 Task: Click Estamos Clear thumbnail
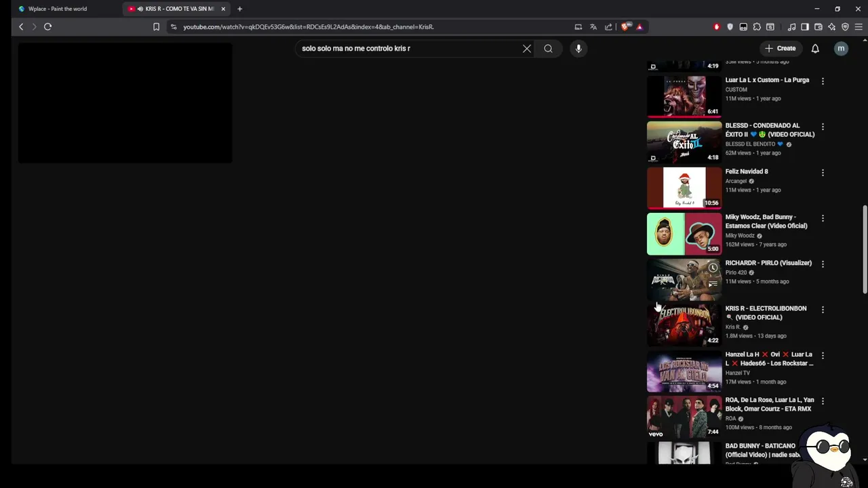684,234
